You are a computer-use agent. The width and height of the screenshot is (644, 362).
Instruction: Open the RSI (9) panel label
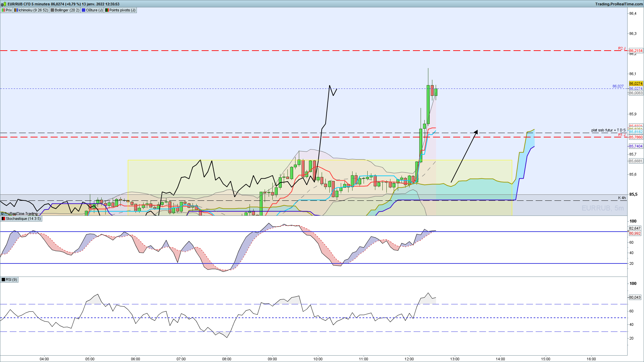pyautogui.click(x=9, y=280)
